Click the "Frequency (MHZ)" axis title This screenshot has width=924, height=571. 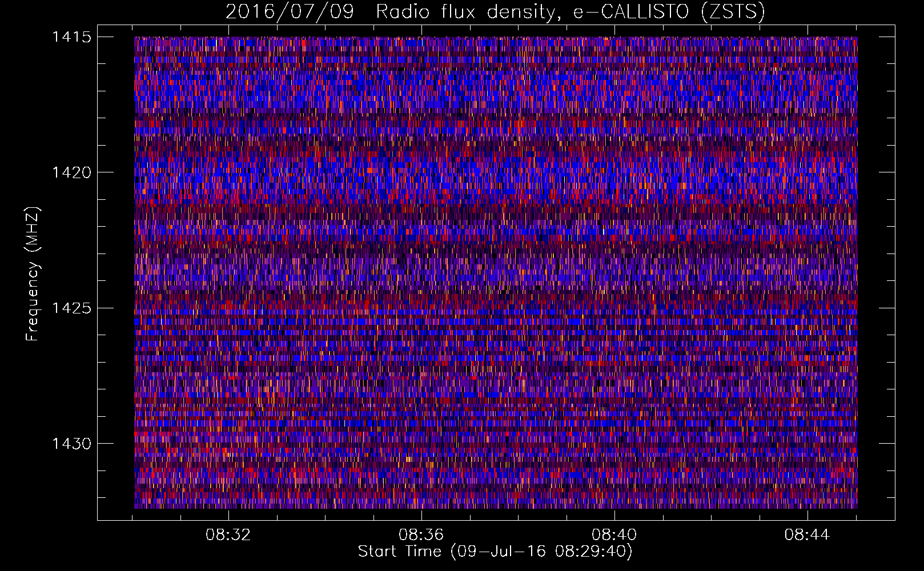33,274
